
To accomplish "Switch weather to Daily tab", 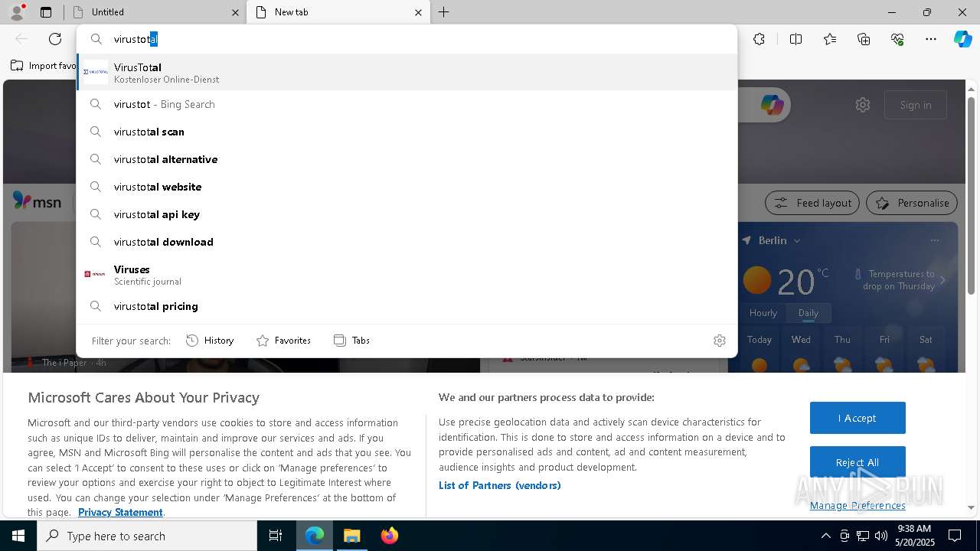I will (x=808, y=313).
